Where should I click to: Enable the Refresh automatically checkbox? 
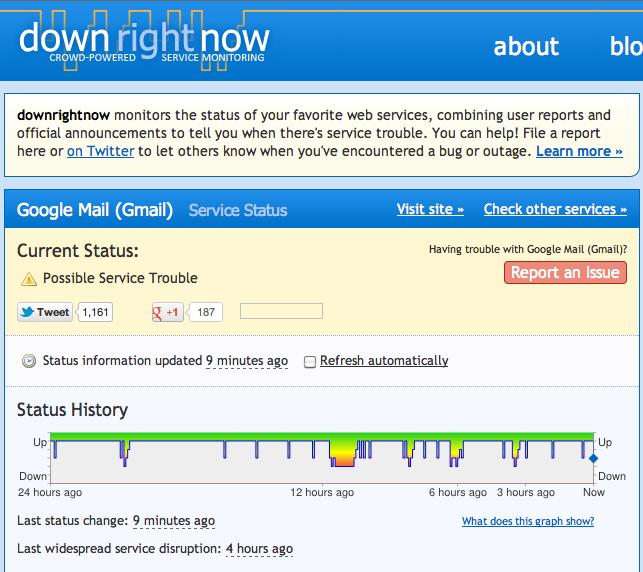(310, 362)
